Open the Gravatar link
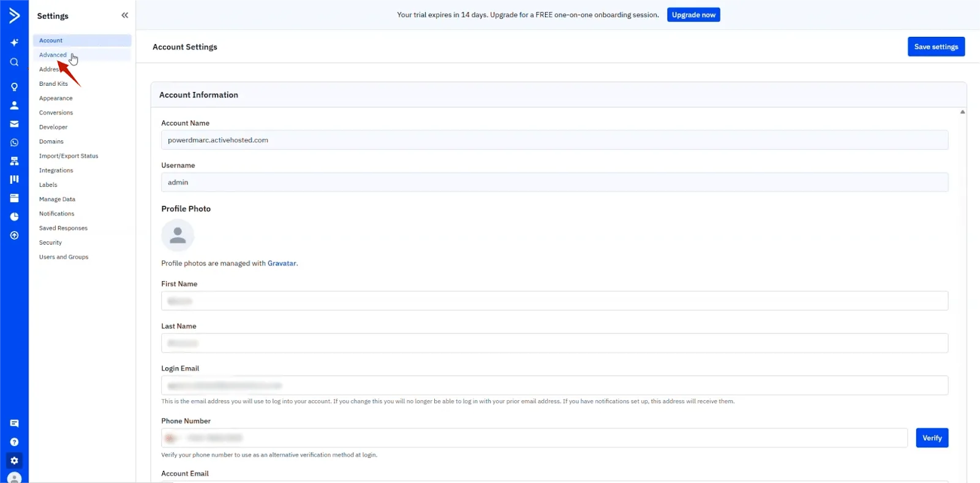The width and height of the screenshot is (980, 483). (x=282, y=264)
